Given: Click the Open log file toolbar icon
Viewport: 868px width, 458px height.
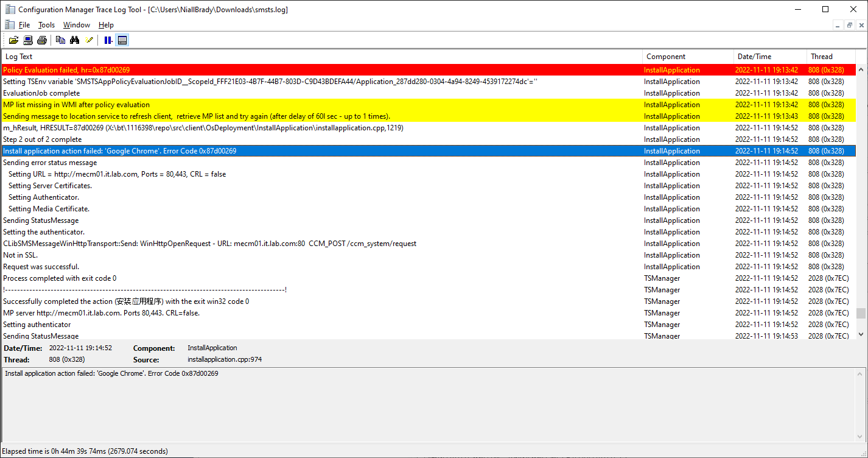Looking at the screenshot, I should click(13, 40).
